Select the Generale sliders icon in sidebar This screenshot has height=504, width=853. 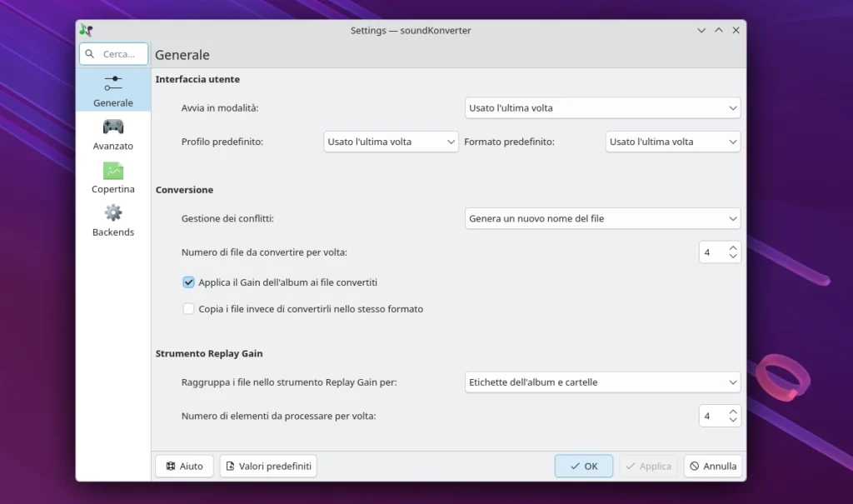(x=113, y=83)
